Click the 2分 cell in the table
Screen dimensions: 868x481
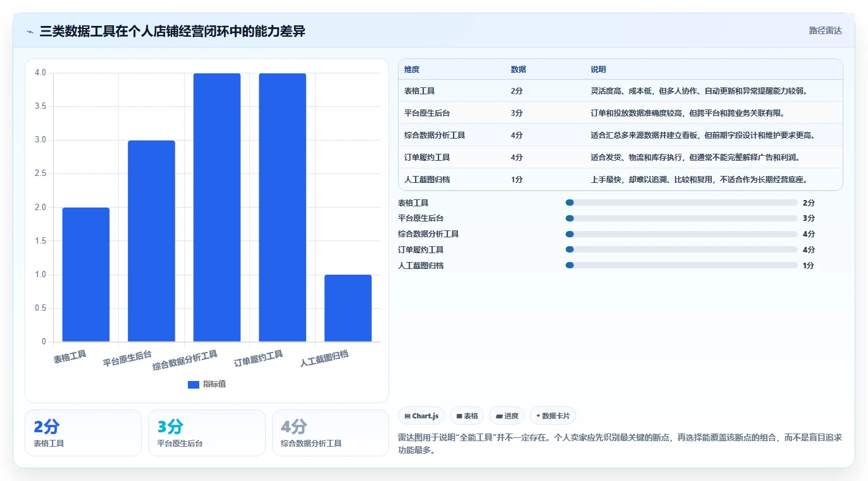pos(517,91)
